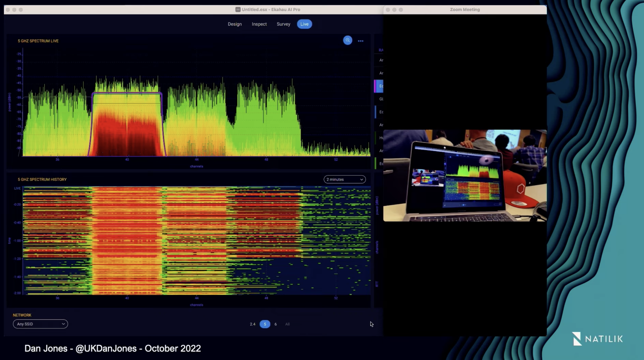Open the Inspect tab
The height and width of the screenshot is (360, 644).
(259, 24)
